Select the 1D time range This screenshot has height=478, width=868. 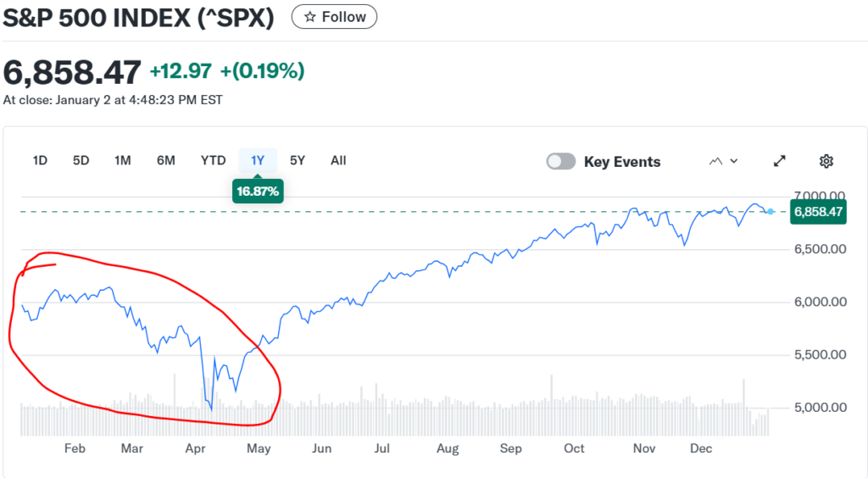point(40,160)
